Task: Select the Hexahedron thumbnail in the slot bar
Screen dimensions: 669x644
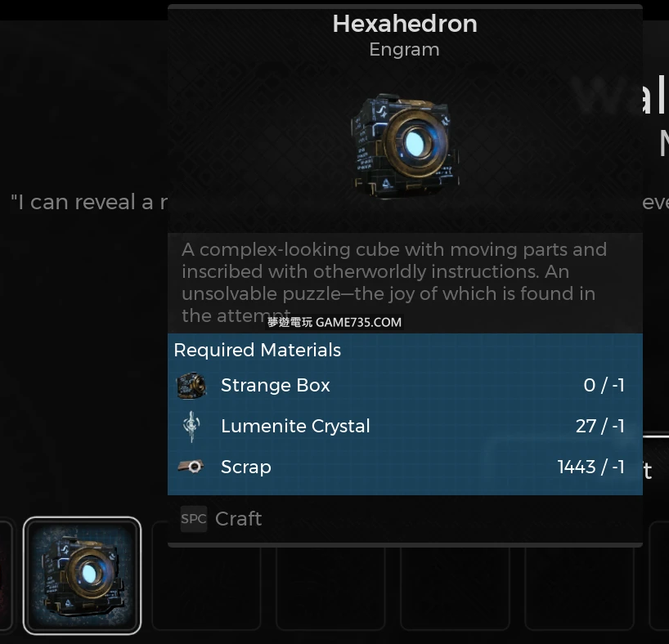Action: click(82, 575)
